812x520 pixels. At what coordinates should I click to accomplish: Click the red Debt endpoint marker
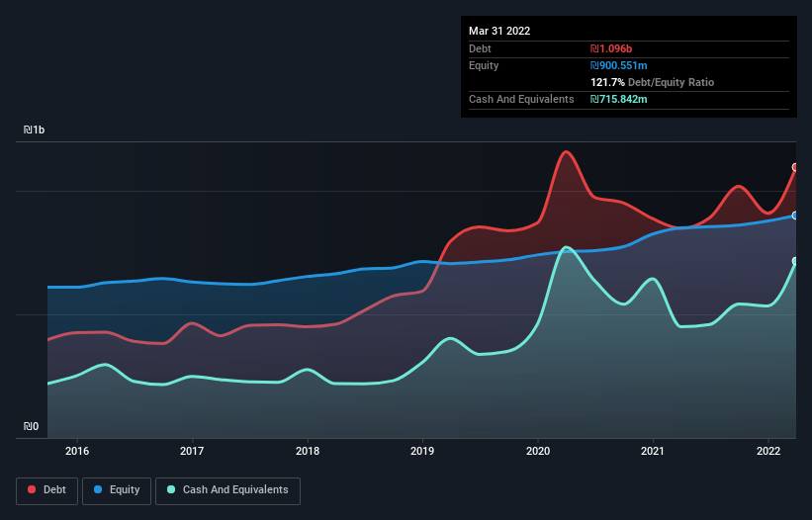(x=795, y=167)
